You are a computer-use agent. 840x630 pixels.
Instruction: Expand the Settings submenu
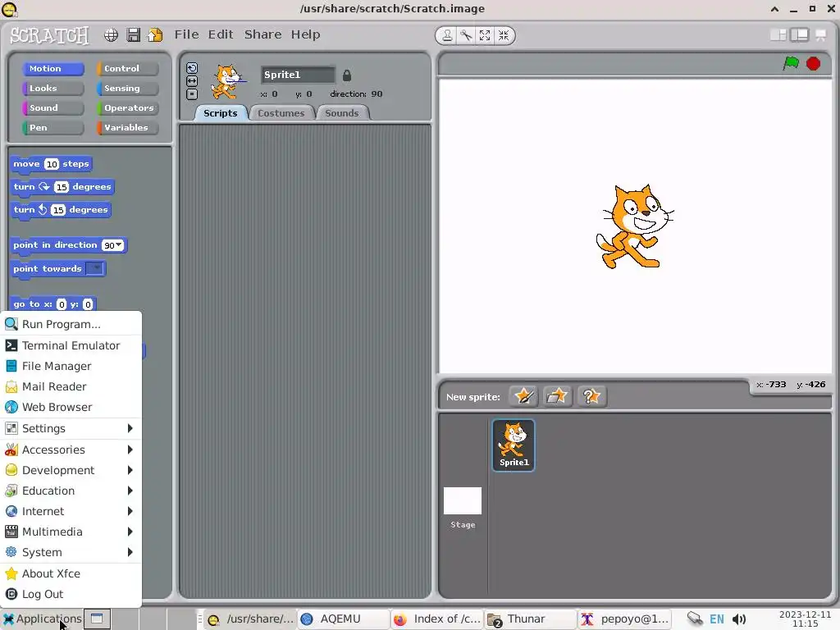click(71, 428)
